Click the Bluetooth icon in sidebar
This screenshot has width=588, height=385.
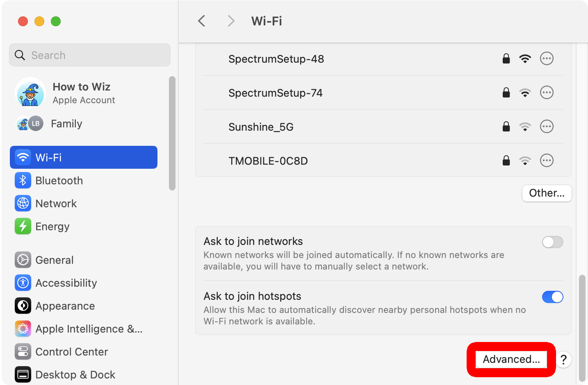coord(23,181)
